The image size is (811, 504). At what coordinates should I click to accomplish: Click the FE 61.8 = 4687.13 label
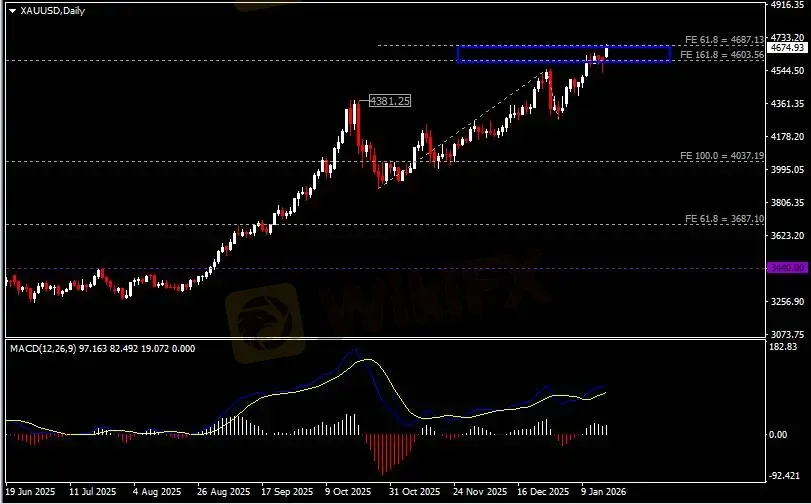point(724,40)
